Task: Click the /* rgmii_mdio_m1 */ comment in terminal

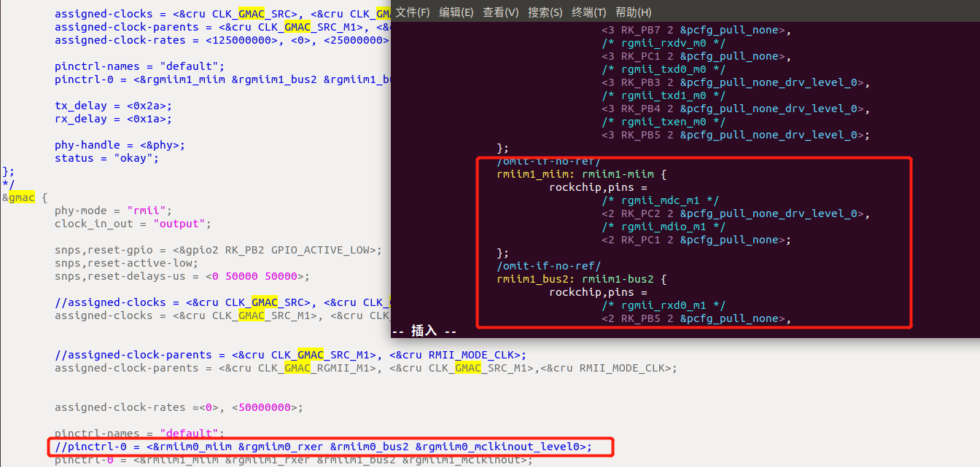Action: [x=664, y=227]
